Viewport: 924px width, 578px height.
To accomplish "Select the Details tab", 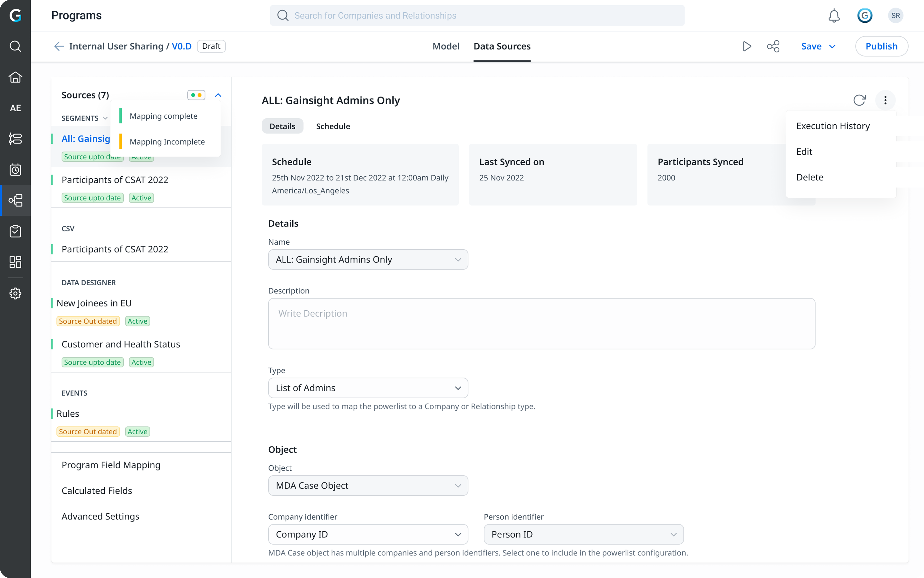I will coord(282,126).
